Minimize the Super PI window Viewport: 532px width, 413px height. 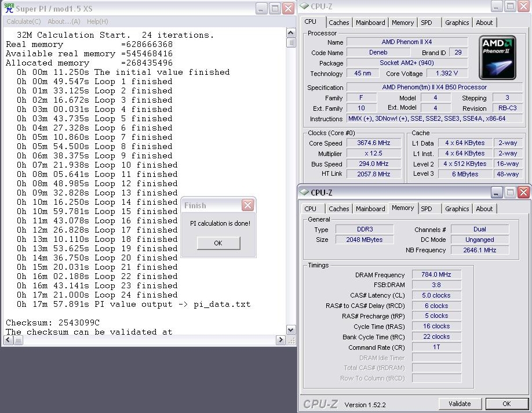261,8
